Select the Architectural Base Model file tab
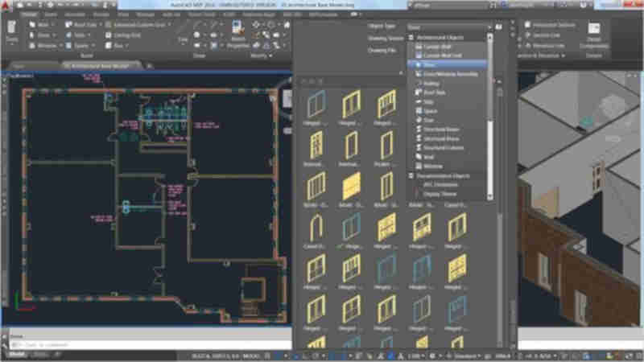The image size is (644, 362). click(x=100, y=66)
